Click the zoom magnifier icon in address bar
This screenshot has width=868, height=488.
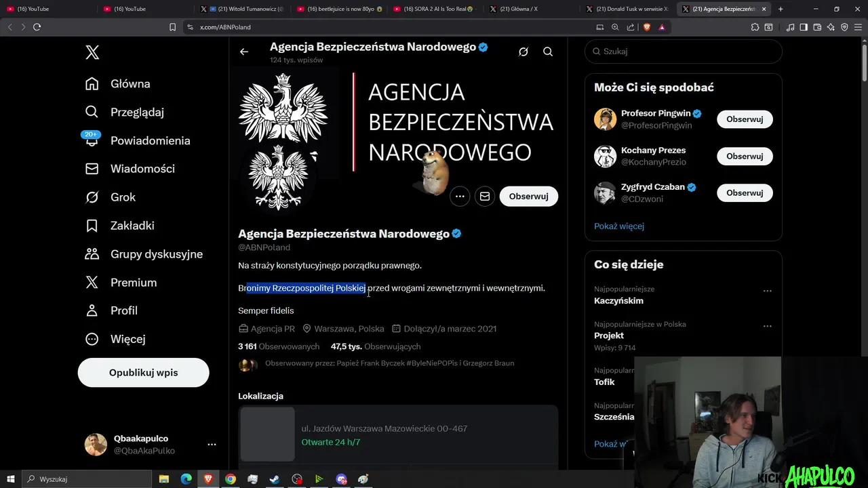[x=615, y=27]
